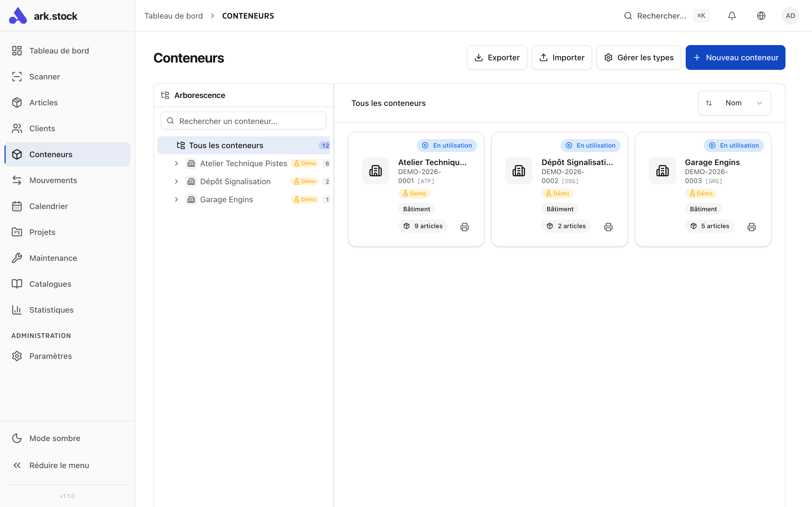812x507 pixels.
Task: Open the Statistiques section
Action: [x=51, y=310]
